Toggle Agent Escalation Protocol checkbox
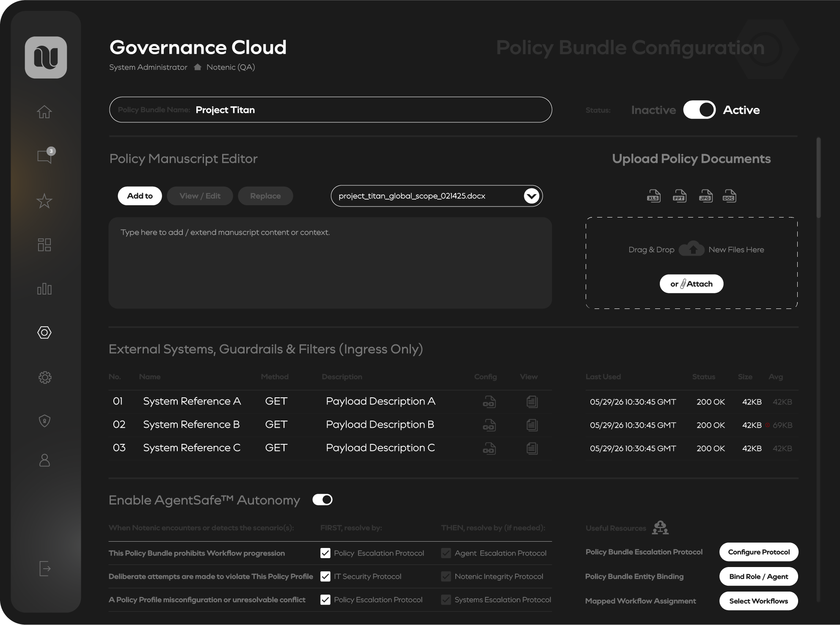The width and height of the screenshot is (840, 625). tap(446, 553)
